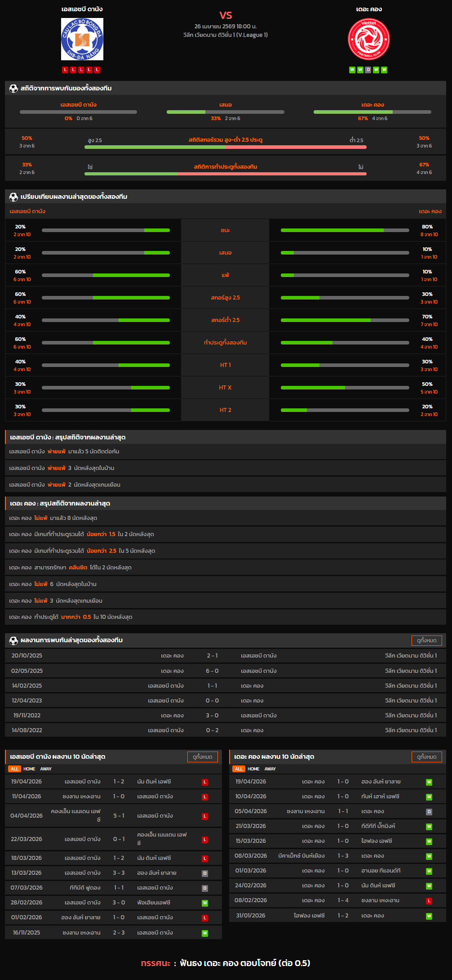Screen dimensions: 452x980
Task: Click soccer ball icon beside ผลงานการพบกันล่าสุดของทั้งสองทีม
Action: point(13,640)
